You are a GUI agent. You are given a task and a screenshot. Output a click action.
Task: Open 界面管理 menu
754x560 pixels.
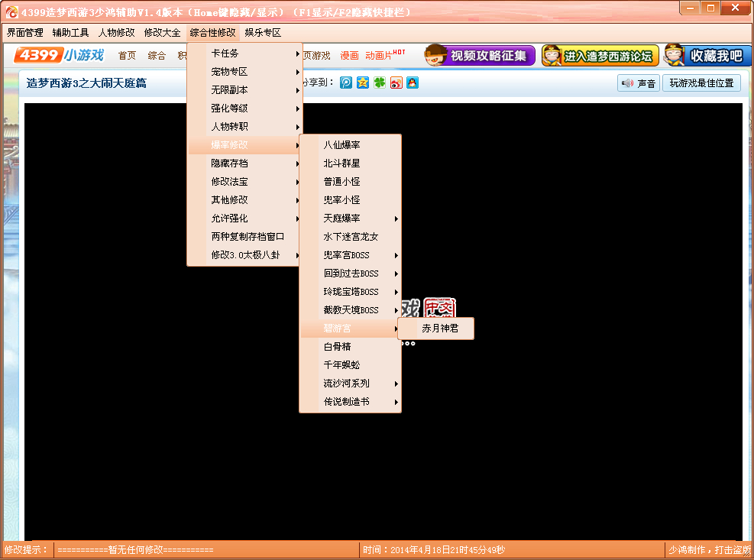tap(25, 33)
